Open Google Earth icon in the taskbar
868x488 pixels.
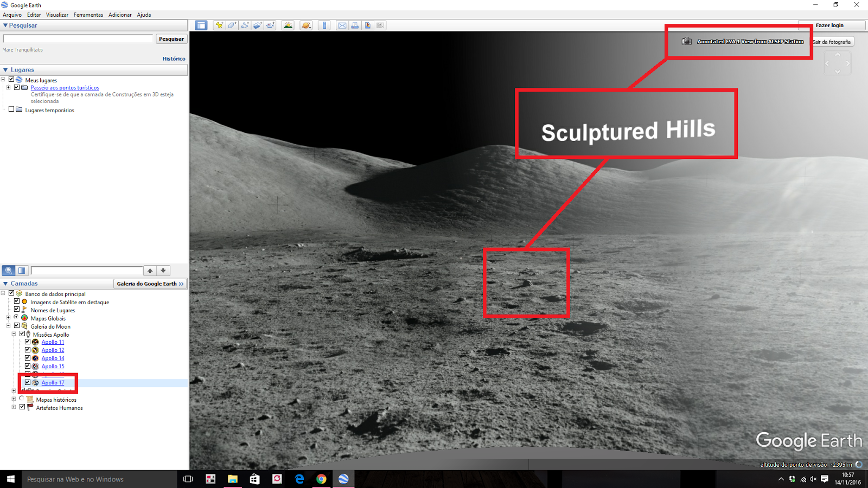click(x=343, y=479)
